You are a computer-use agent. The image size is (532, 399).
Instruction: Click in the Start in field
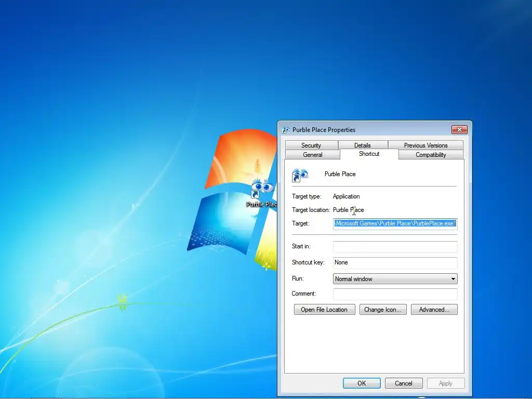pos(395,247)
